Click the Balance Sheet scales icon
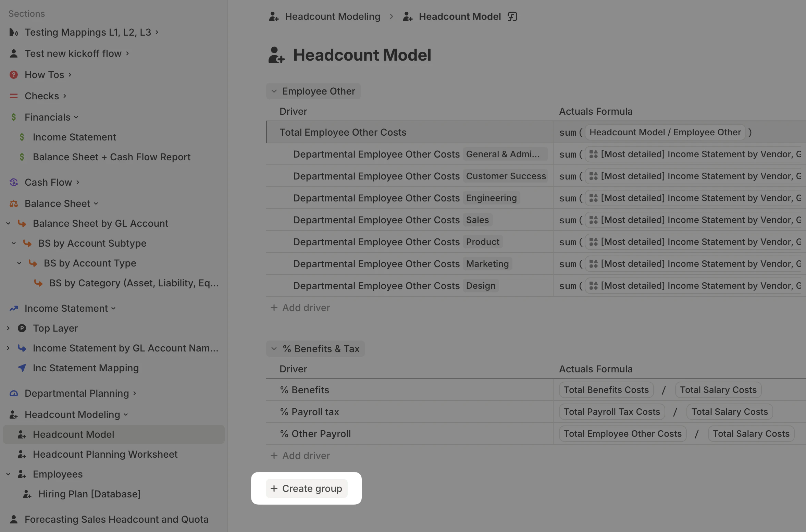806x532 pixels. (14, 203)
